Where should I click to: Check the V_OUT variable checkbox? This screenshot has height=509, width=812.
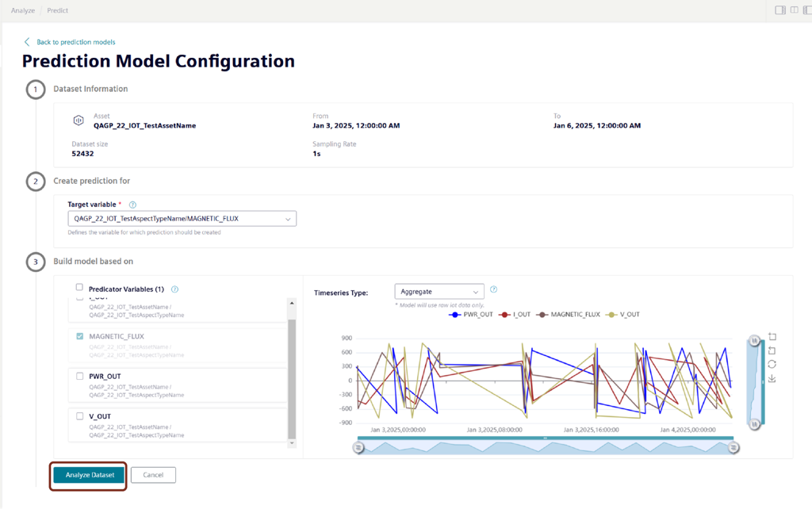[80, 416]
